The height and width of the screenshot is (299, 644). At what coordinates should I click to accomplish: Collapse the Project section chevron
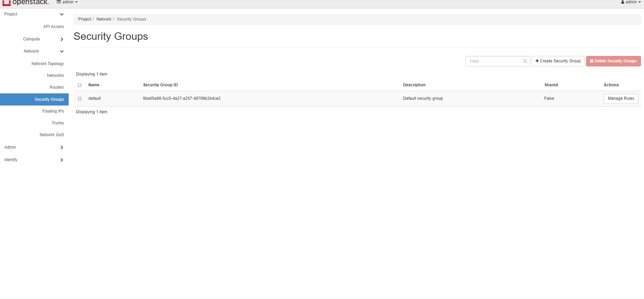pyautogui.click(x=62, y=14)
